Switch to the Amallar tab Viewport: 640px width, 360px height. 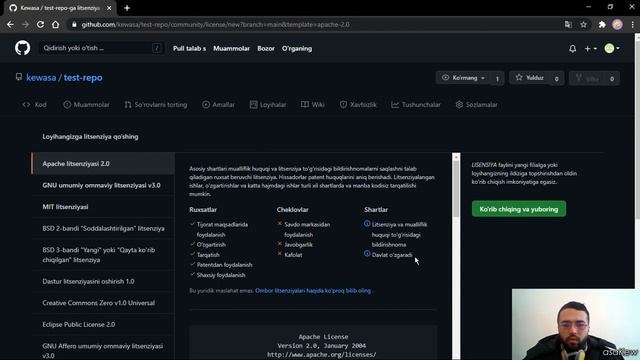[x=218, y=104]
